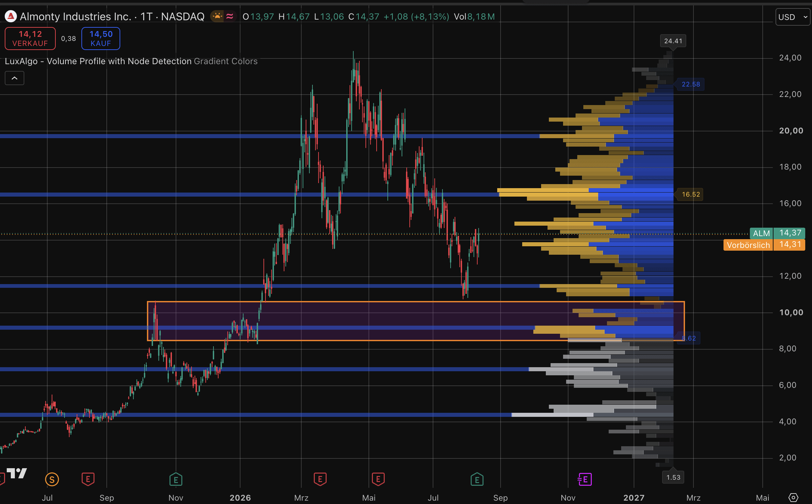Collapse the indicator legend with the chevron
The width and height of the screenshot is (812, 504).
15,78
